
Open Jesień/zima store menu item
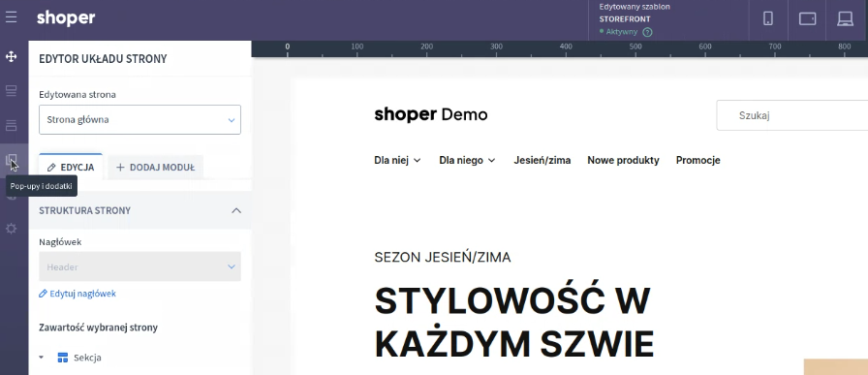tap(542, 161)
